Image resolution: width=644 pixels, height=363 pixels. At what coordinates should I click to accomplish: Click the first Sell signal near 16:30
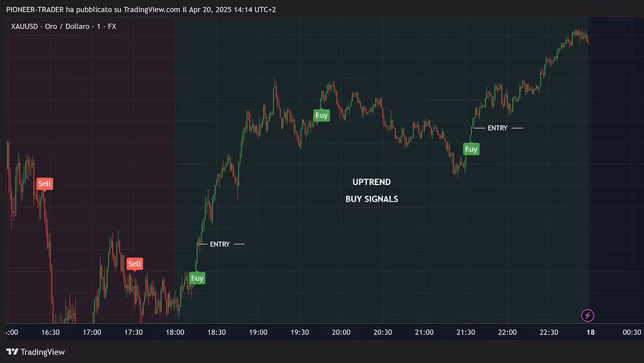(45, 184)
